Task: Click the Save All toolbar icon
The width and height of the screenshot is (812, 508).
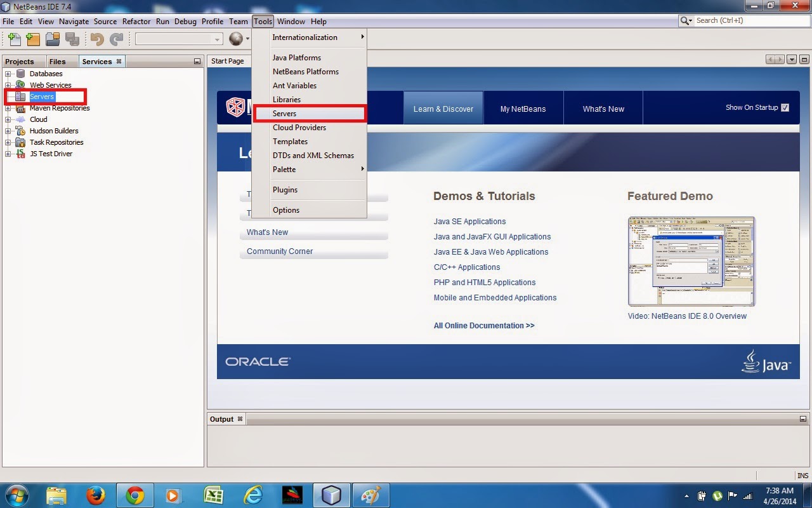Action: [x=72, y=39]
